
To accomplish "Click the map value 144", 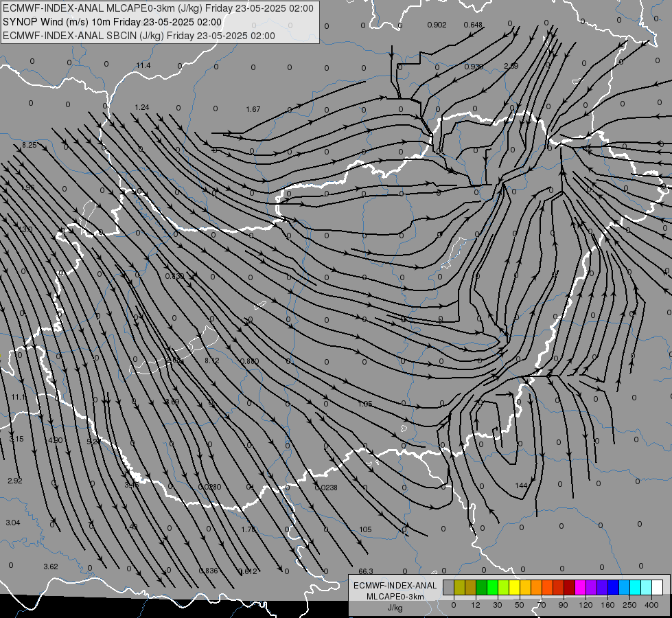I will pyautogui.click(x=521, y=485).
